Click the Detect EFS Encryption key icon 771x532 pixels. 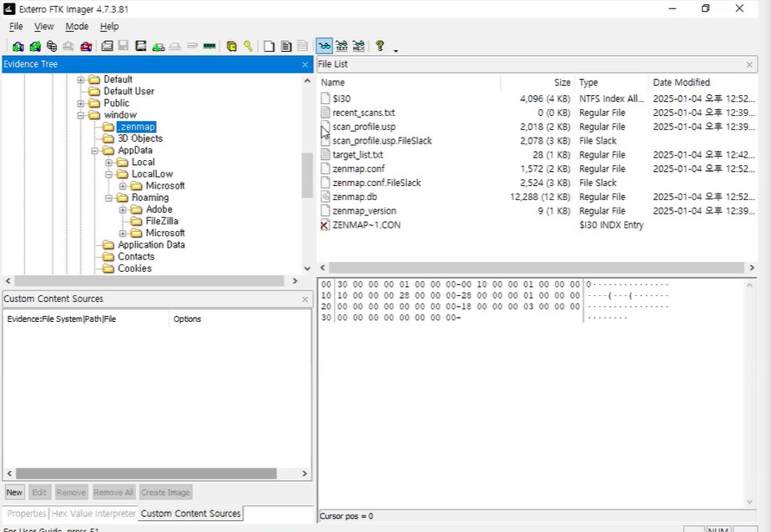pos(249,46)
